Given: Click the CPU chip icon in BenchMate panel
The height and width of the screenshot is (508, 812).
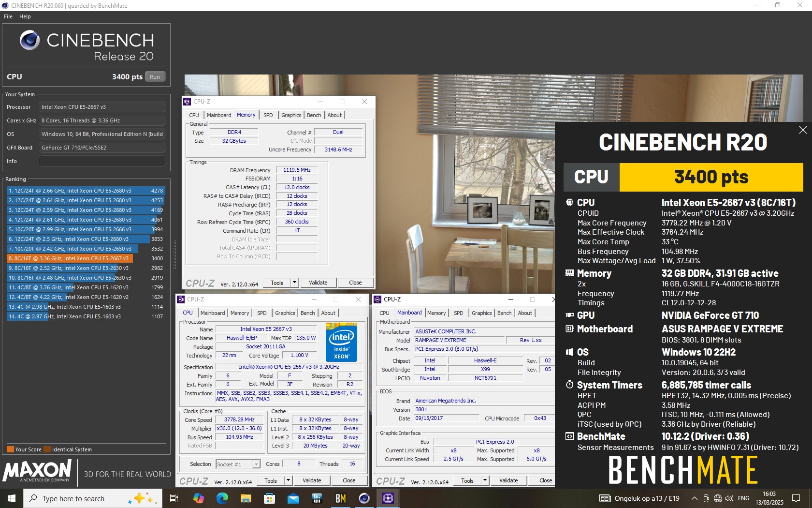Looking at the screenshot, I should point(570,202).
